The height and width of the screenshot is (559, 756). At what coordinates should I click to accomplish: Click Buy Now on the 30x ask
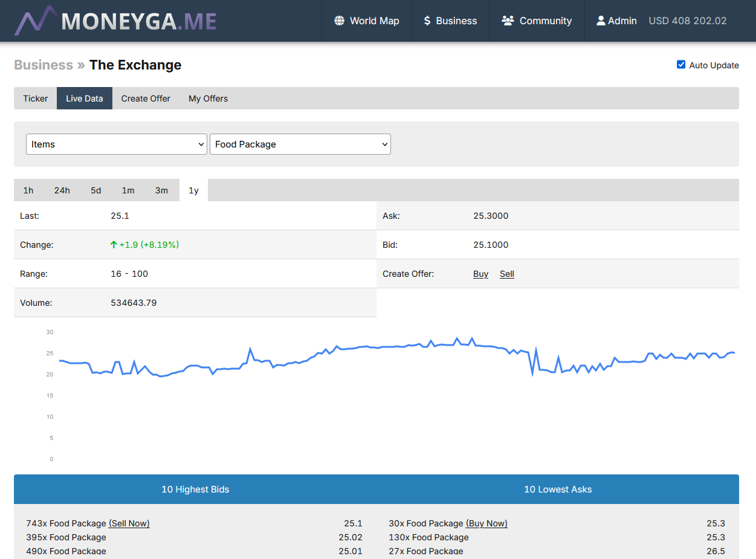[x=486, y=523]
